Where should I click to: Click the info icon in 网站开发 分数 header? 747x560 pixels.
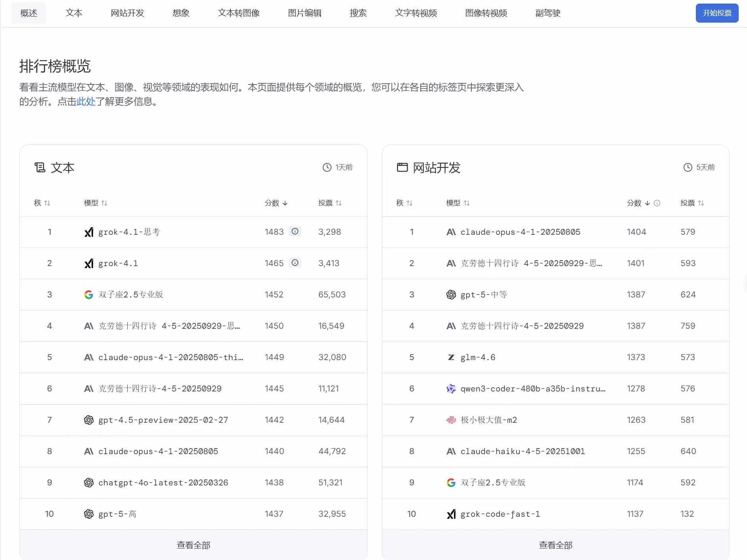tap(657, 203)
